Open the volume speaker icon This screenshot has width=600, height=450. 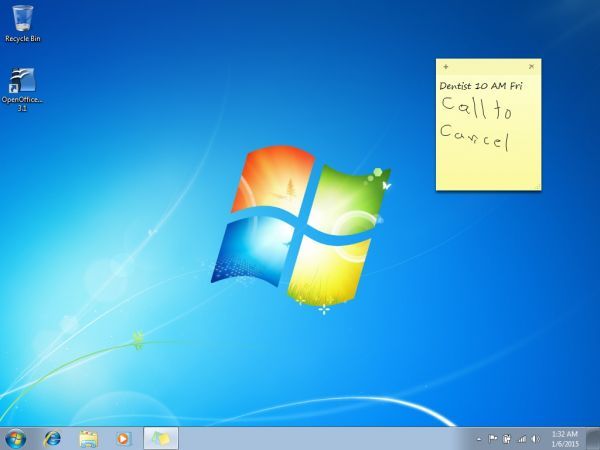(x=536, y=439)
